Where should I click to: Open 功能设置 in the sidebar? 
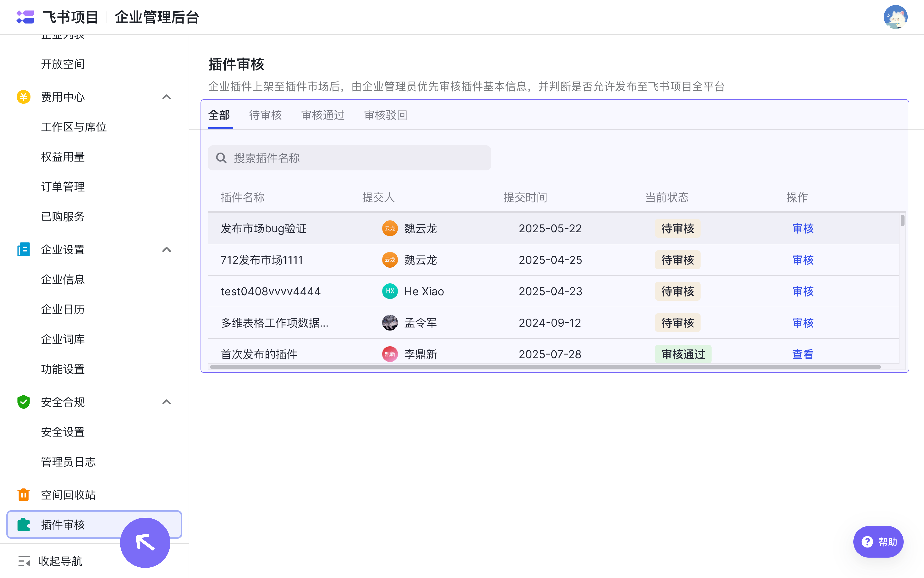[63, 369]
